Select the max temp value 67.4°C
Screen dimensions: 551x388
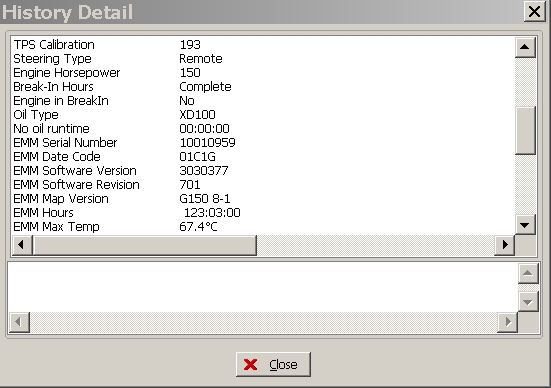[x=199, y=227]
